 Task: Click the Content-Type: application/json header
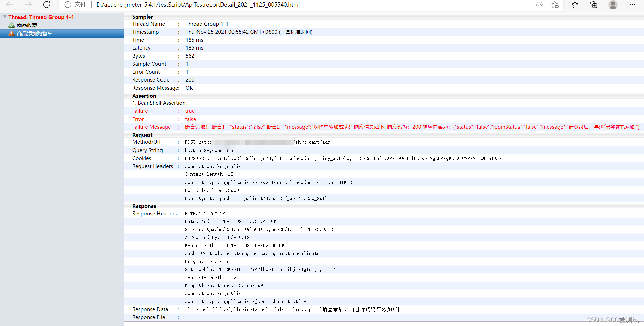pos(245,302)
